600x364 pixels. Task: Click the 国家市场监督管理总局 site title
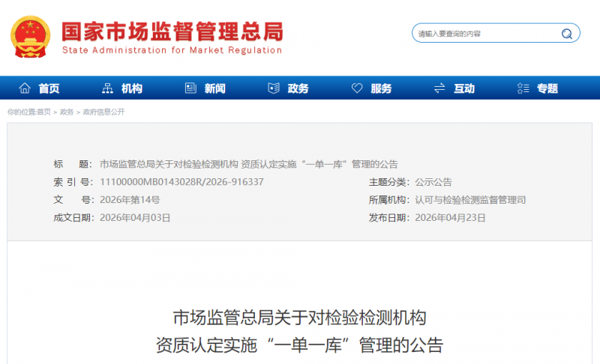[172, 31]
